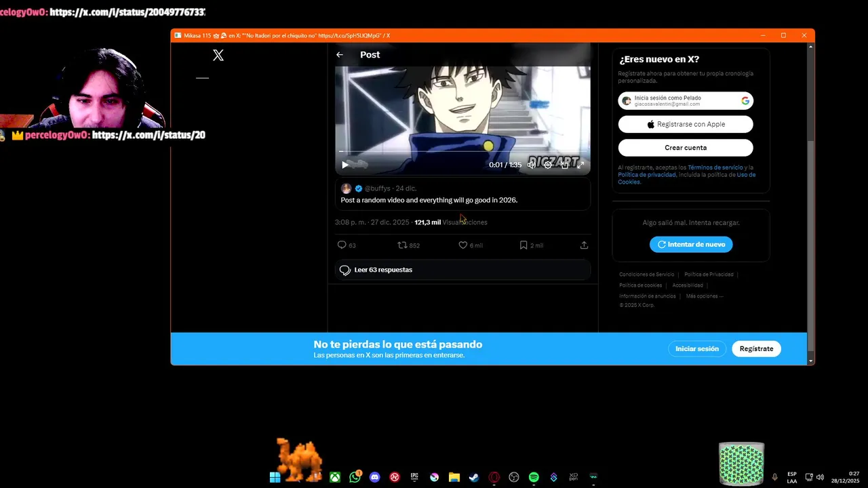The height and width of the screenshot is (488, 868).
Task: Open the share post icon
Action: 584,245
